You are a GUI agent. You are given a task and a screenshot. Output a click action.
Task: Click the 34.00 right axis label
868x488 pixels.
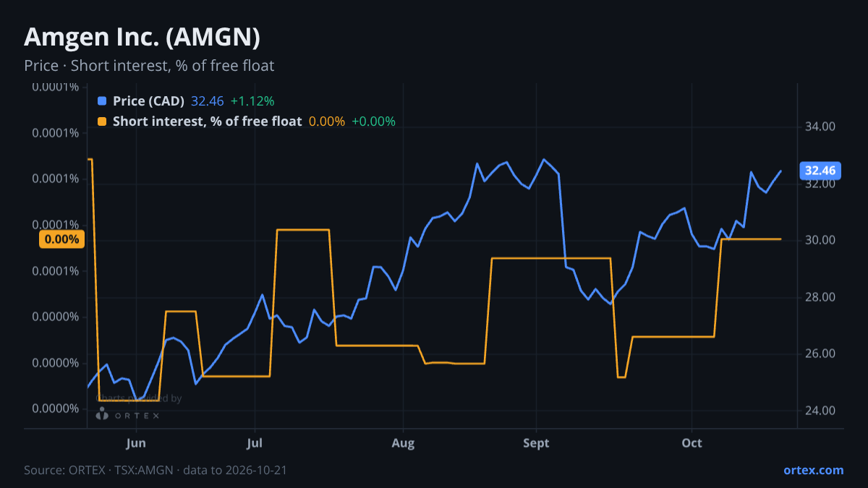[820, 127]
